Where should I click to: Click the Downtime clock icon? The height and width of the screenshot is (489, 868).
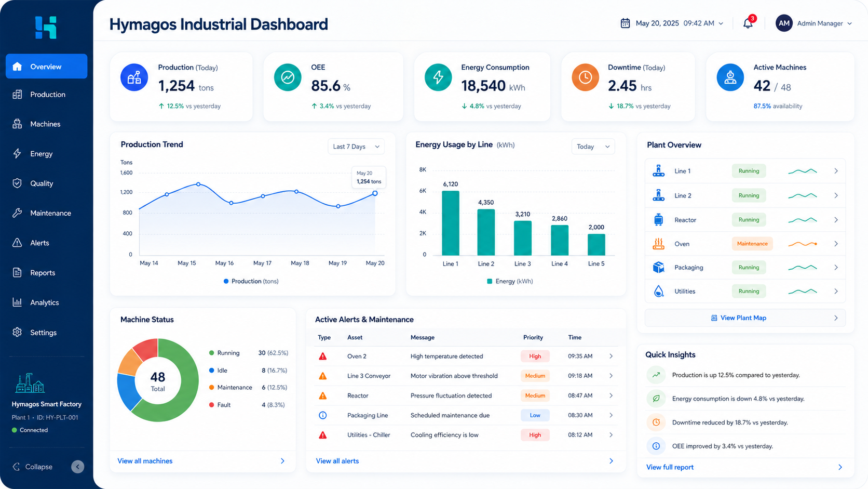tap(585, 77)
